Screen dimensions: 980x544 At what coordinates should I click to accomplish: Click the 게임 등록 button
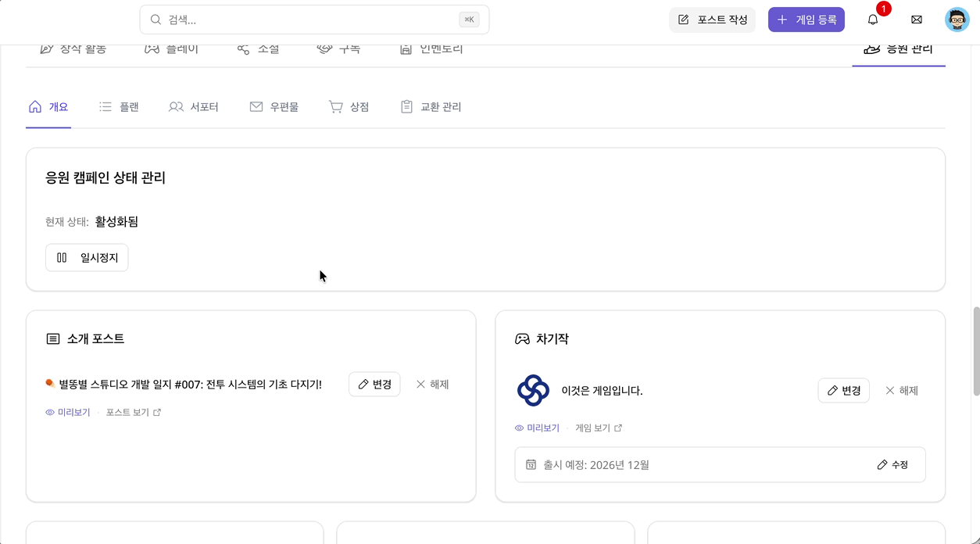806,20
